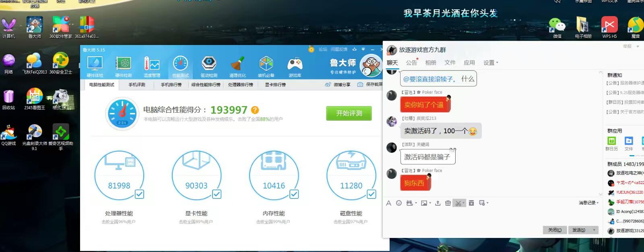
Task: Switch to 综合性能排行榜 tab
Action: pos(206,85)
